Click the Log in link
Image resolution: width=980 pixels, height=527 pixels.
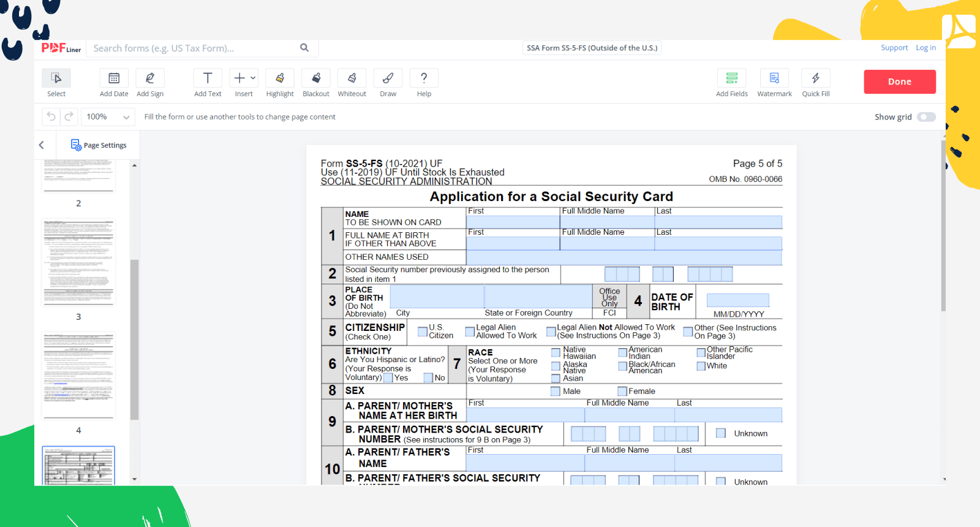pyautogui.click(x=925, y=48)
